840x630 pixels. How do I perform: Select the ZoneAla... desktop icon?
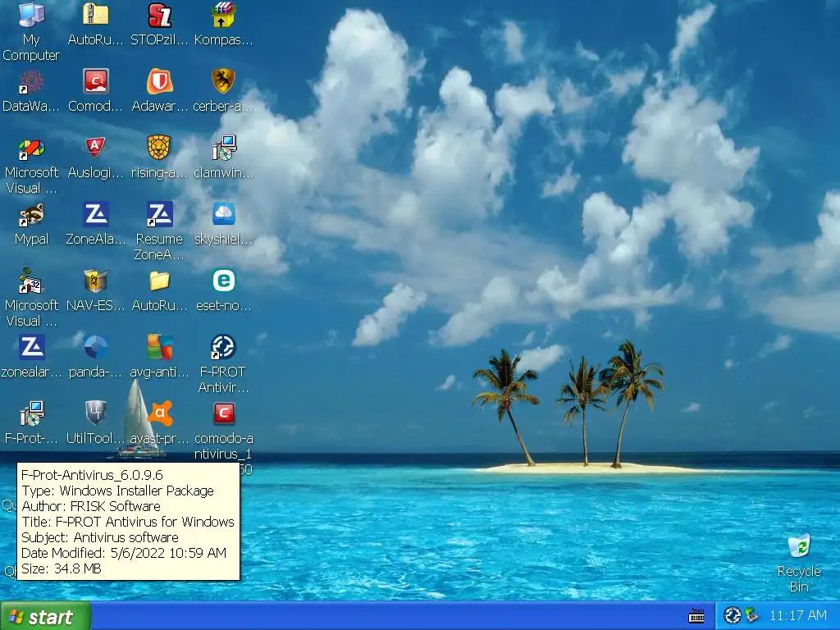coord(96,214)
